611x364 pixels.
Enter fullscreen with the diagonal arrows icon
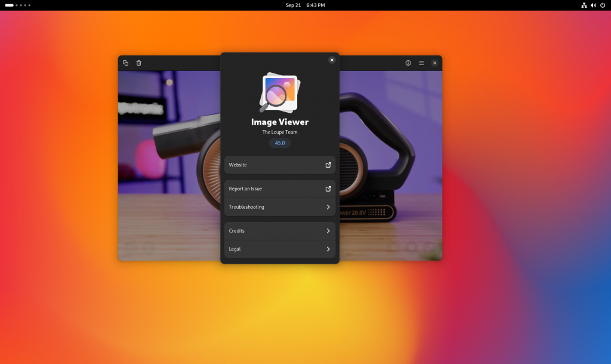pyautogui.click(x=430, y=248)
